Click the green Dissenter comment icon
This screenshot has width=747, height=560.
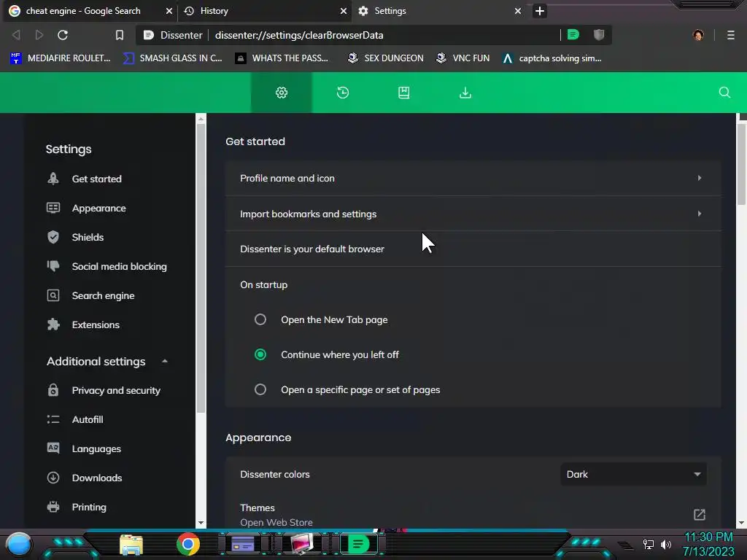[573, 35]
